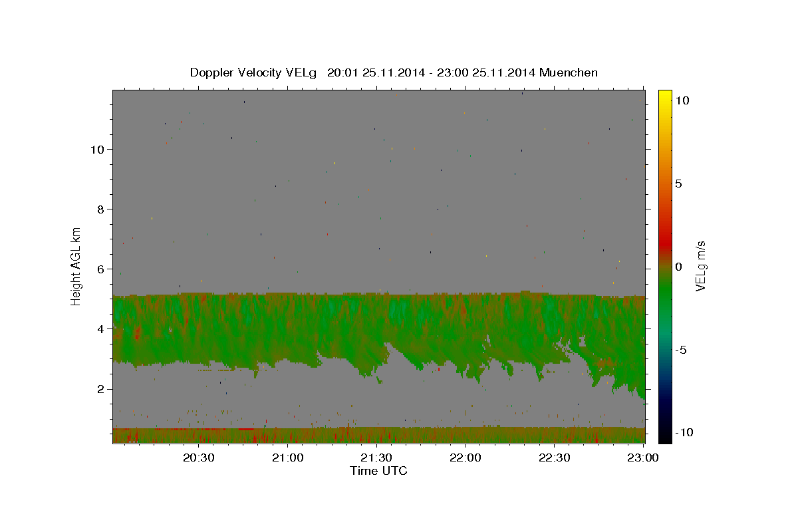Image resolution: width=798 pixels, height=532 pixels.
Task: Pick the yellow top of the colorbar
Action: 665,96
